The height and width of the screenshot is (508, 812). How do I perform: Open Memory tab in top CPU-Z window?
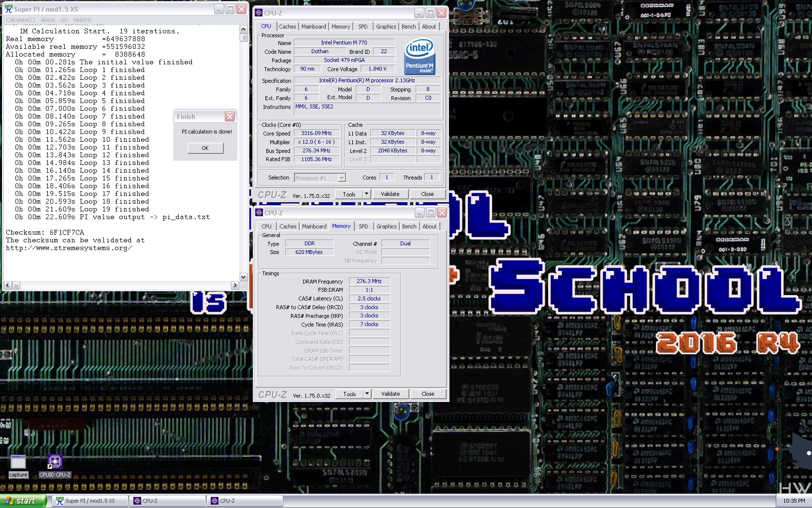pyautogui.click(x=341, y=27)
